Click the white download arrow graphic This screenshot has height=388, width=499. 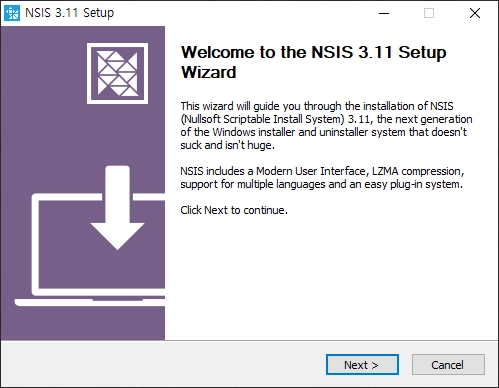coord(117,208)
